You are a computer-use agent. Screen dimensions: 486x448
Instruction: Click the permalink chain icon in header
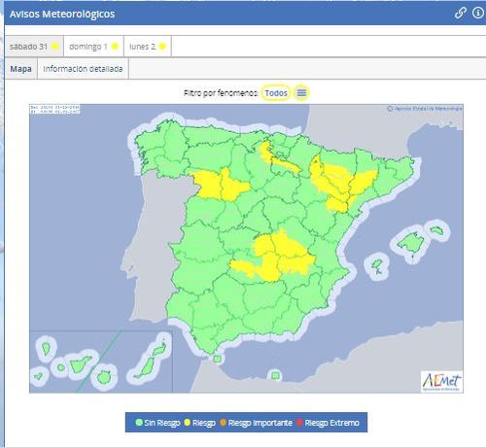pos(460,14)
